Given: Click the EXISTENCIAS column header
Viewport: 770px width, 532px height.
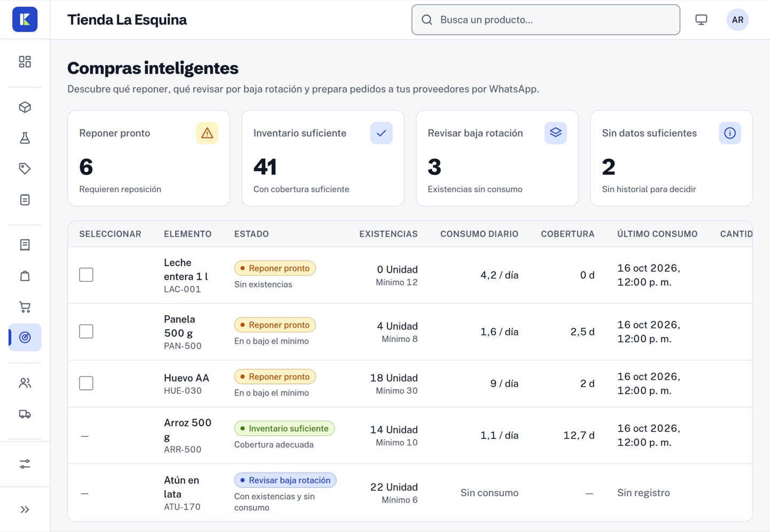Looking at the screenshot, I should pos(388,234).
